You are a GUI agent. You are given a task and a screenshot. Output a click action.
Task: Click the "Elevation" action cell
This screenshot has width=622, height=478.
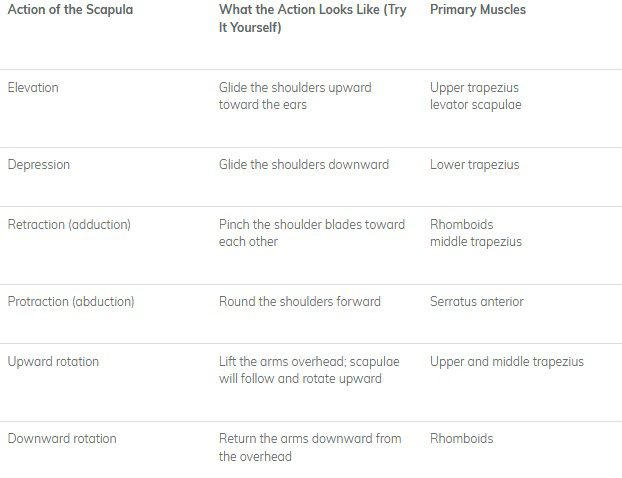tap(33, 88)
